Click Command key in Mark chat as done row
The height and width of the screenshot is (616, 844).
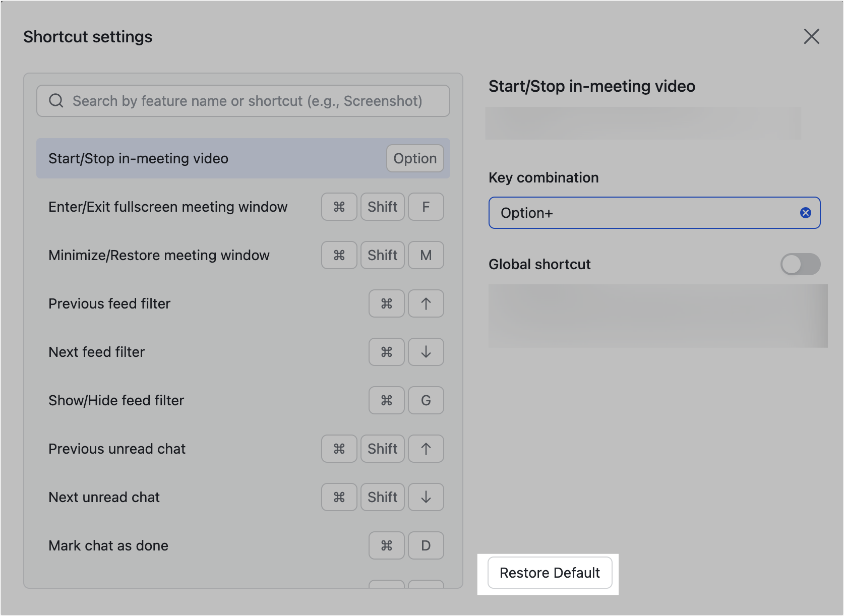[x=387, y=545]
